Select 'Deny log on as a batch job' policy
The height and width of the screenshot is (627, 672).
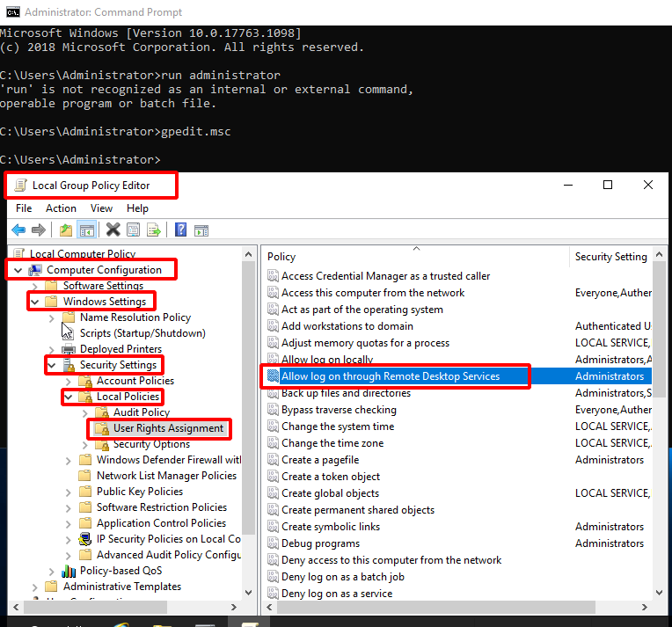(343, 576)
